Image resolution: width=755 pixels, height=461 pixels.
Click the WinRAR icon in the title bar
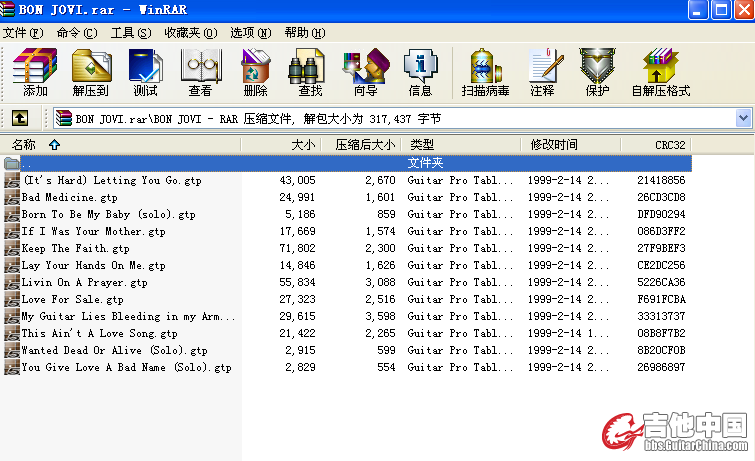click(x=7, y=10)
